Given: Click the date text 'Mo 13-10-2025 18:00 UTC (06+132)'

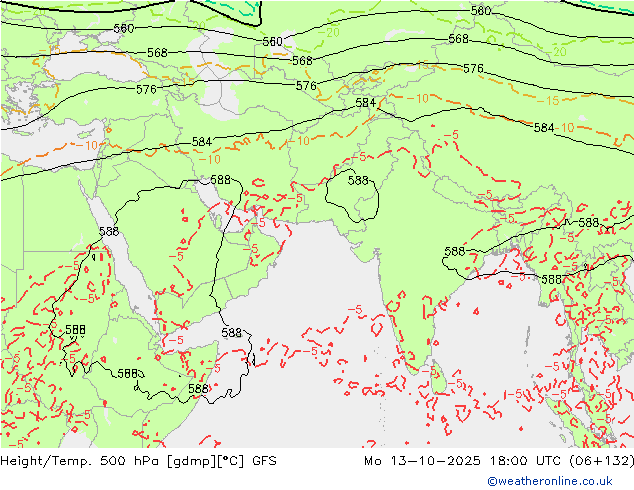Looking at the screenshot, I should (499, 461).
